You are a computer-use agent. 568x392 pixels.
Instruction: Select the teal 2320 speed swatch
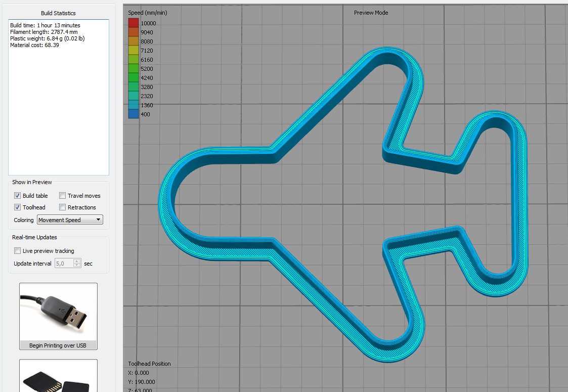pyautogui.click(x=134, y=96)
